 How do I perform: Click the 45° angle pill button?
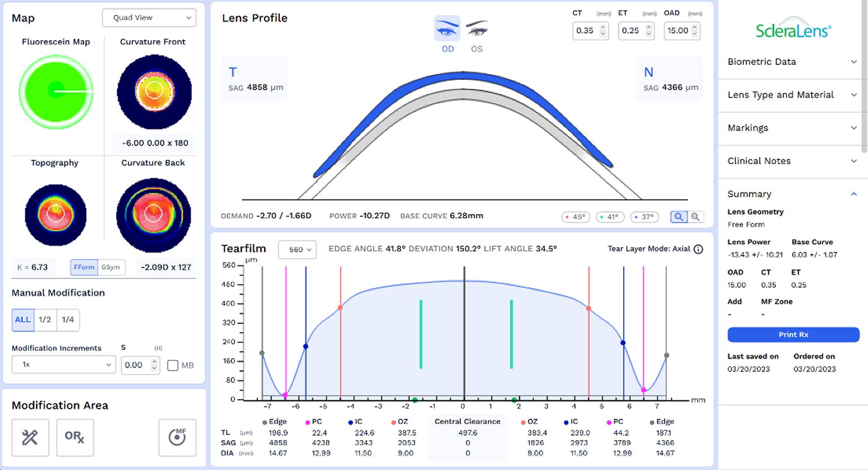click(x=576, y=217)
